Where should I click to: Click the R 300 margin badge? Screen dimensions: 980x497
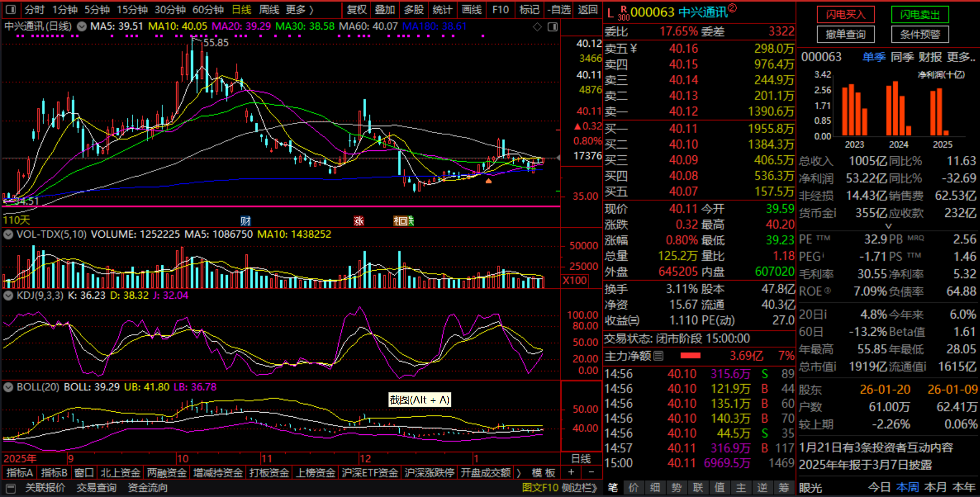pos(624,13)
